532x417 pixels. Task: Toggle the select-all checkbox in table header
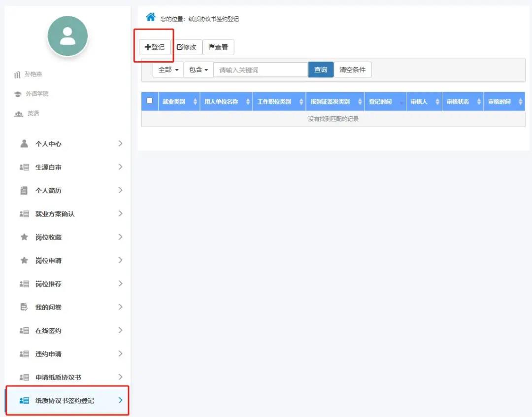(x=150, y=101)
